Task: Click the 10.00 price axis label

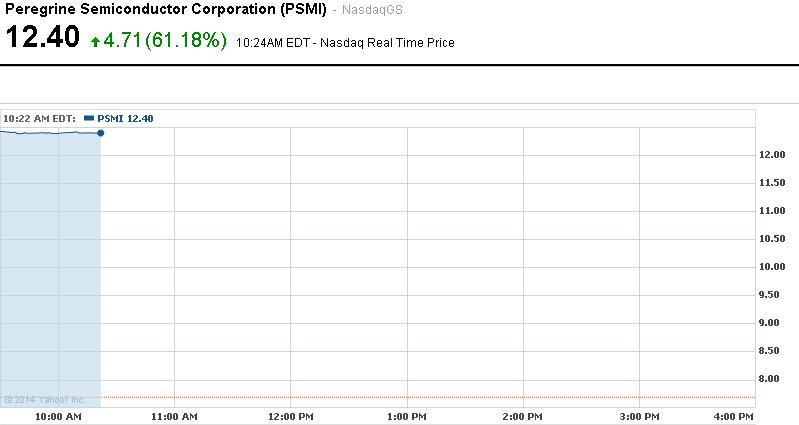Action: [772, 267]
